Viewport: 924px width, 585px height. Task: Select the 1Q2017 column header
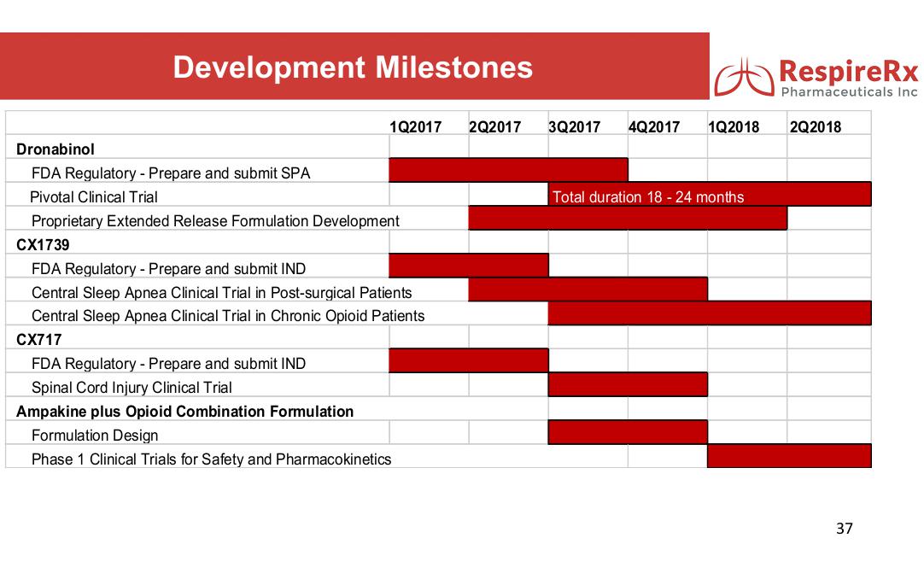point(415,127)
